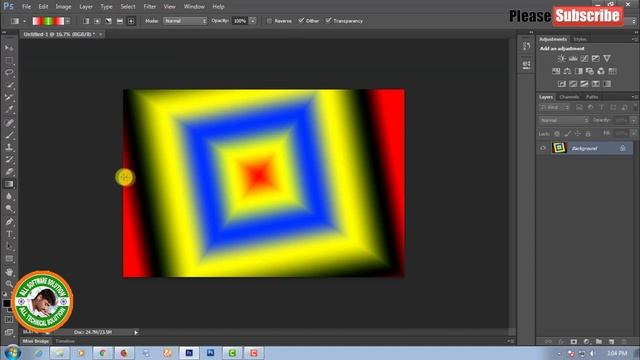640x360 pixels.
Task: Open the File menu
Action: [27, 7]
